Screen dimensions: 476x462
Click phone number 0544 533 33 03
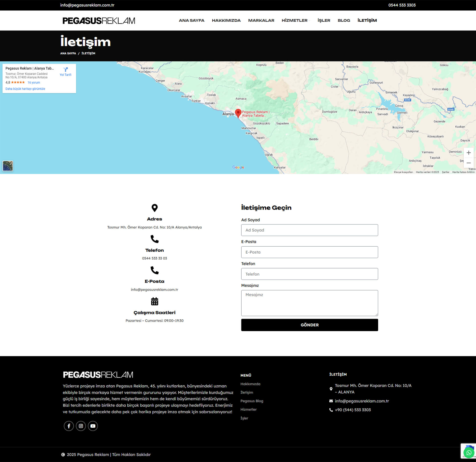tap(154, 258)
